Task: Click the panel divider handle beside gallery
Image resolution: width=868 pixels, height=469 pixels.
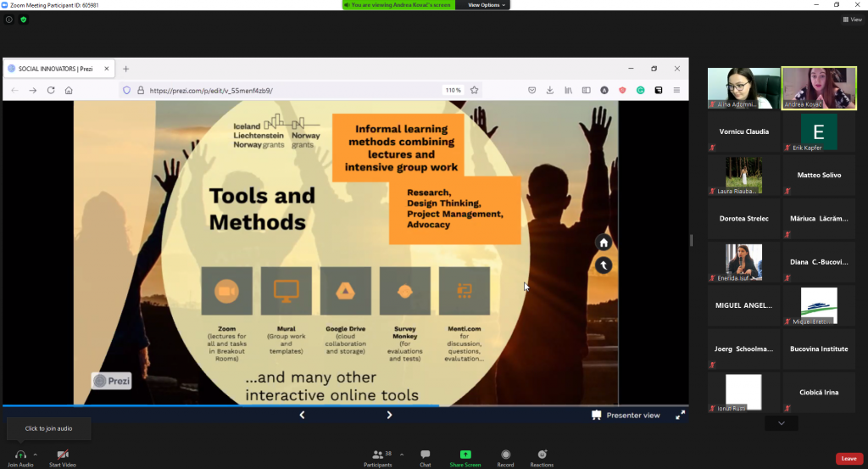Action: [x=692, y=240]
